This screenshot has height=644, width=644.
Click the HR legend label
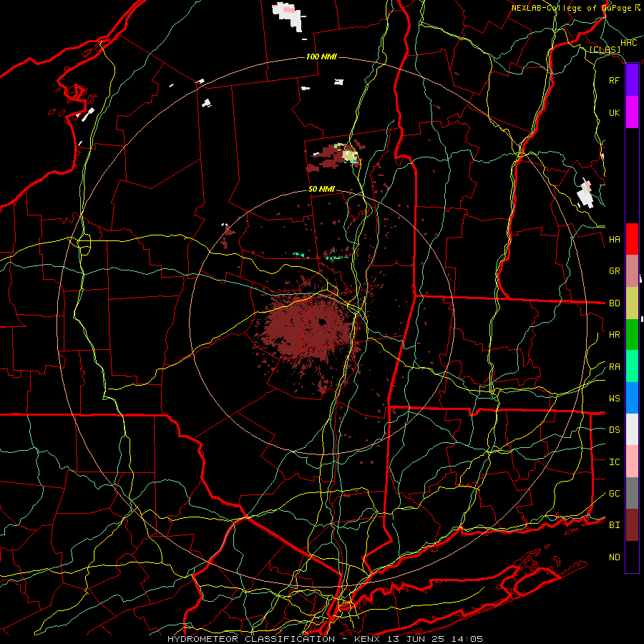[614, 335]
